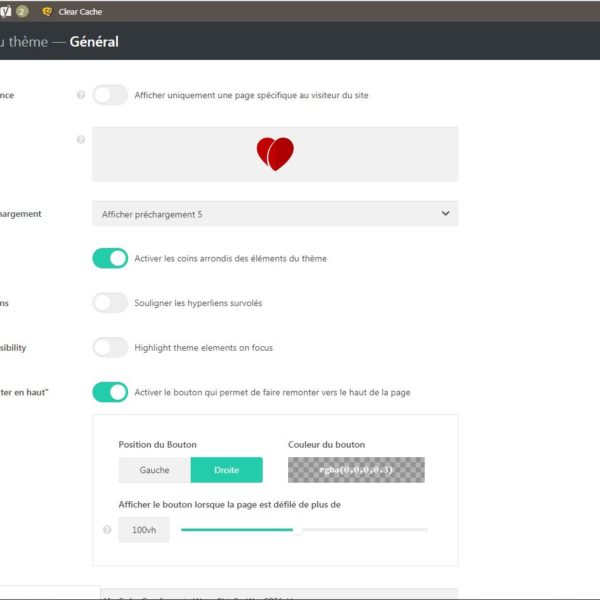
Task: Open help icon for specific page option
Action: point(81,95)
